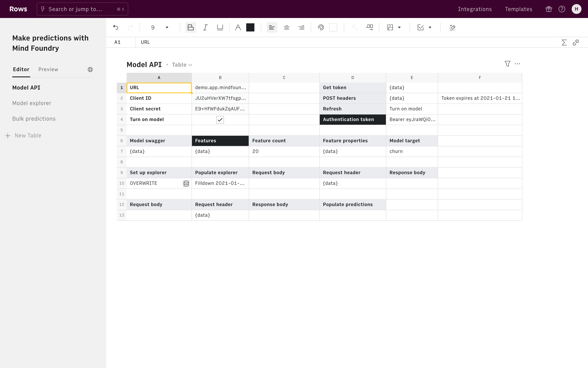Align text right in toolbar
588x368 pixels.
301,28
